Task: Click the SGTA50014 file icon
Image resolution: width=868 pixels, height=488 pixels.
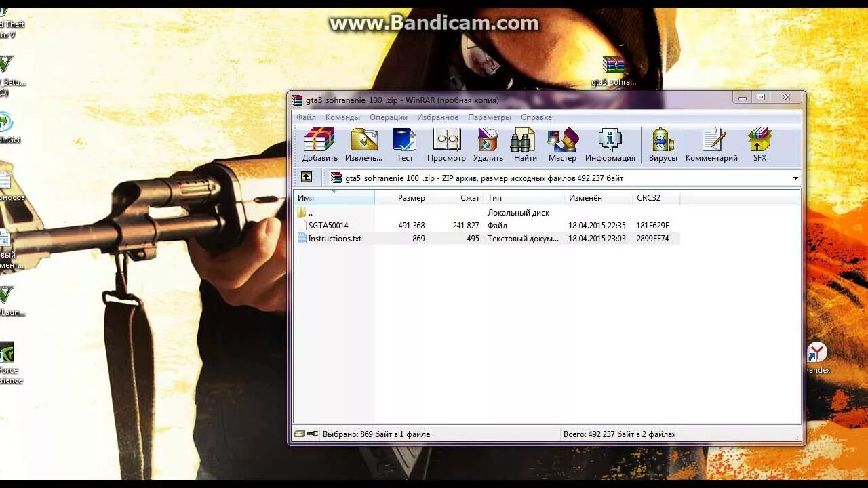Action: click(x=302, y=226)
